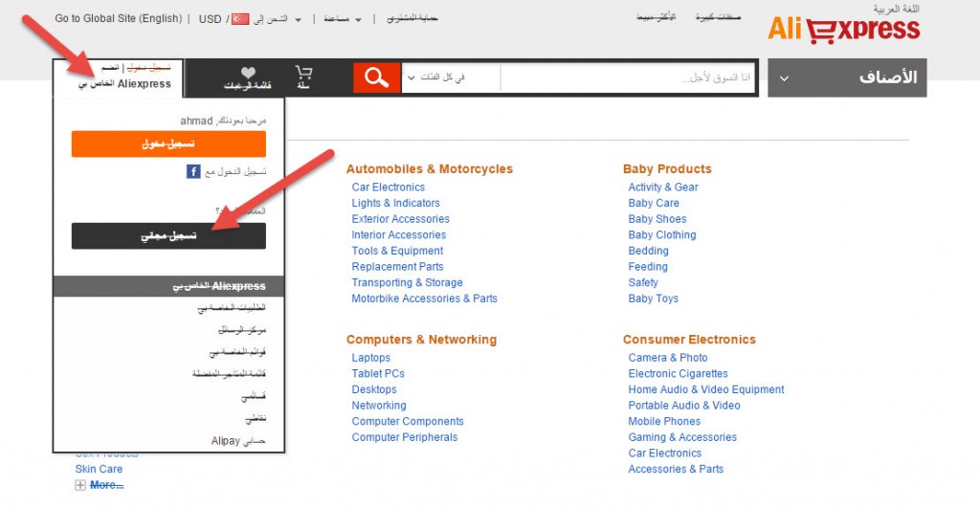Select the highlighted My Aliexpress menu entry
The width and height of the screenshot is (980, 509).
(168, 286)
